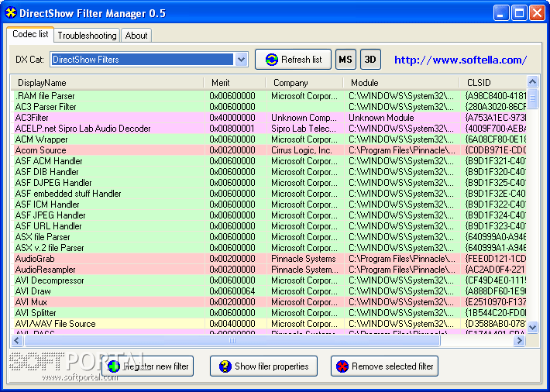Select the ACM Wrapper row

tap(269, 139)
